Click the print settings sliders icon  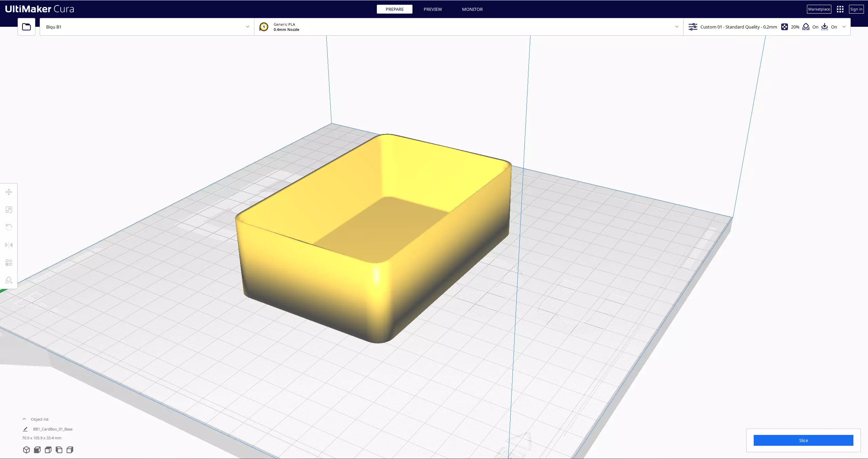[693, 27]
